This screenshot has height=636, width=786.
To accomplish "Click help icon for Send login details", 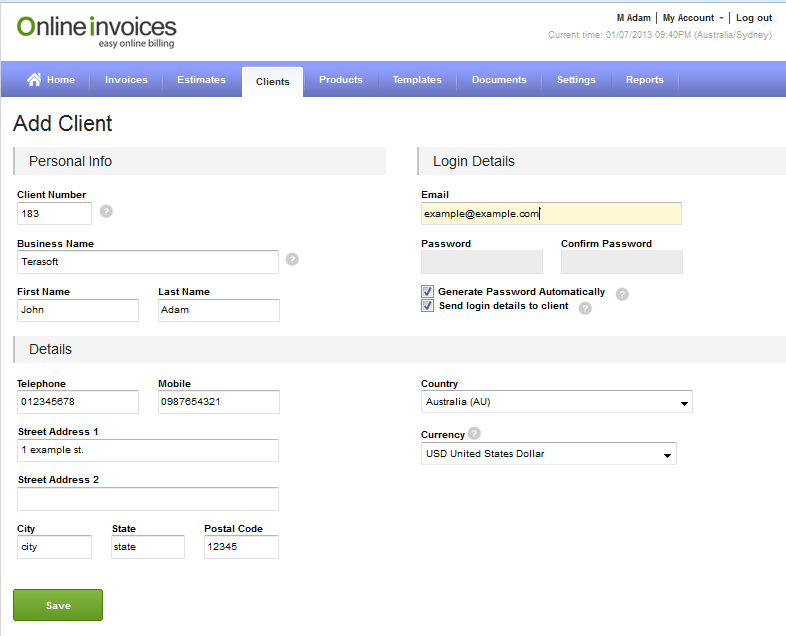I will 585,308.
